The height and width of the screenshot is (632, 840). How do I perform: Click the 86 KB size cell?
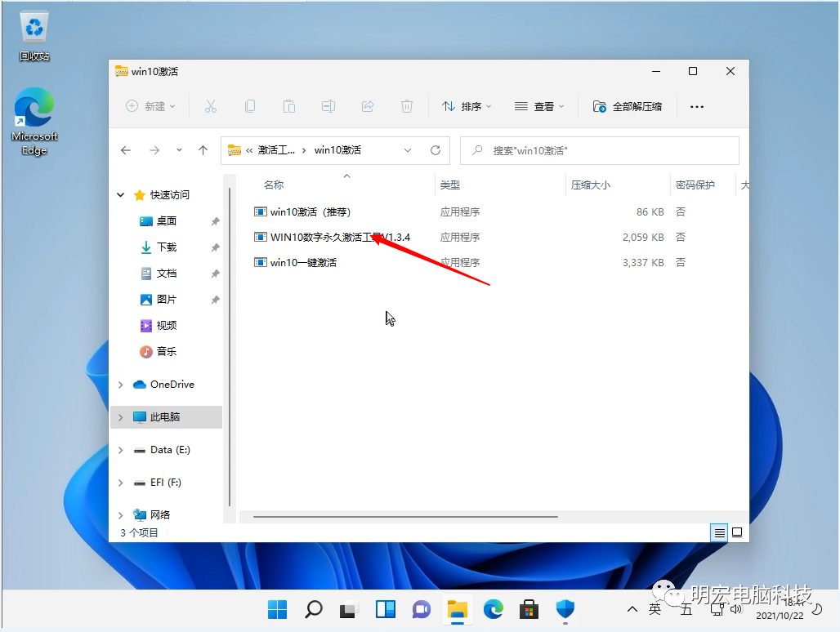coord(650,212)
